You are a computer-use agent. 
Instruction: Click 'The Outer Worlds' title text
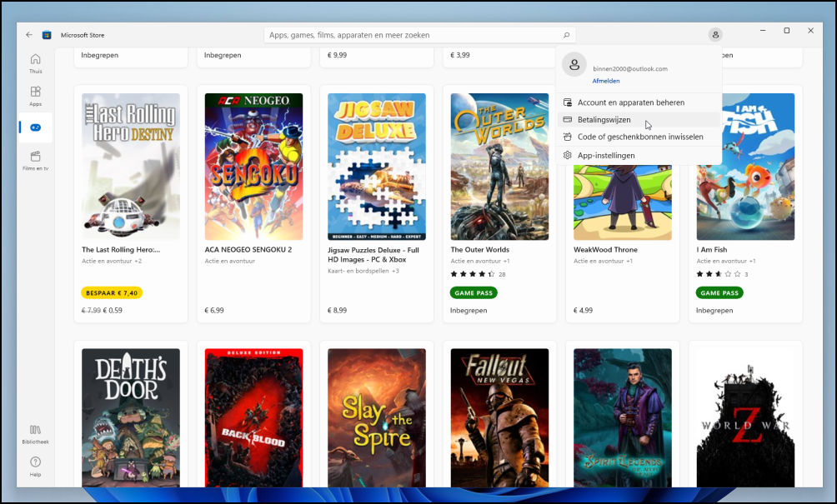coord(480,250)
